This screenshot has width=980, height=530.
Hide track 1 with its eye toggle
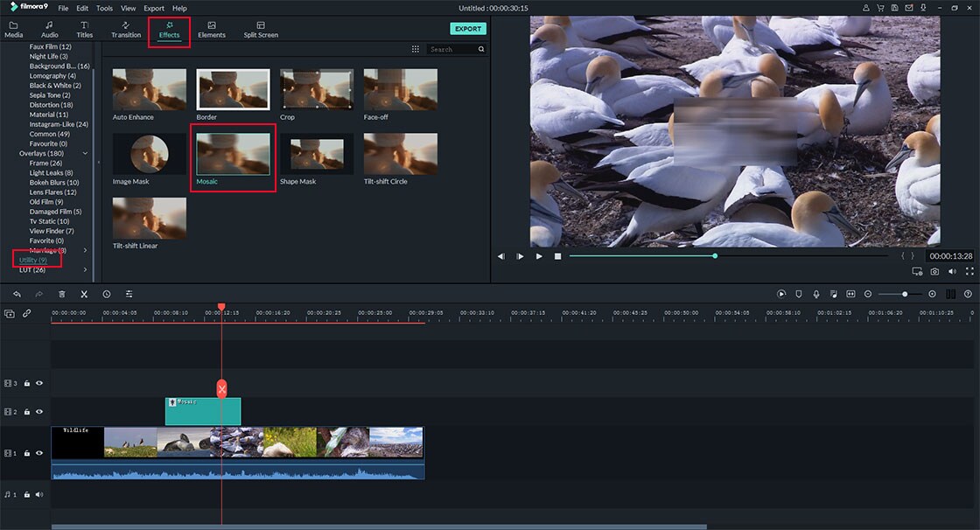(39, 453)
